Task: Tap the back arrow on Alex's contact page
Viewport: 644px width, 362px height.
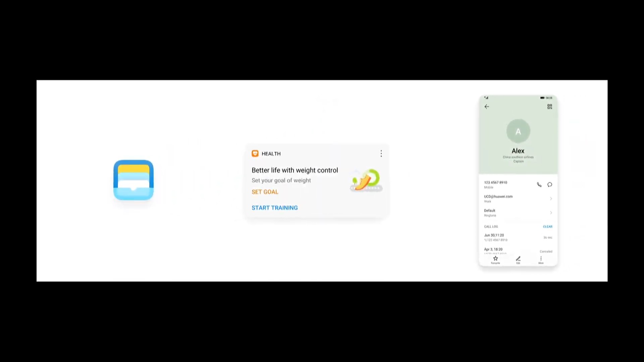Action: (x=487, y=107)
